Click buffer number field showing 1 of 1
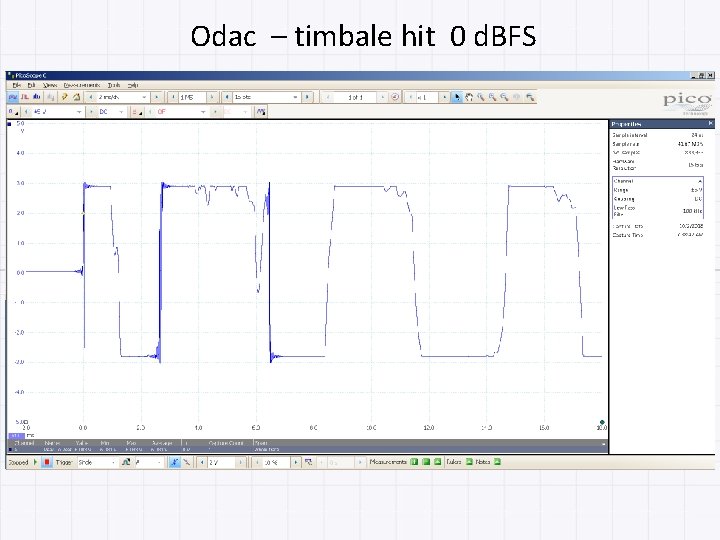The width and height of the screenshot is (720, 540). click(x=355, y=97)
